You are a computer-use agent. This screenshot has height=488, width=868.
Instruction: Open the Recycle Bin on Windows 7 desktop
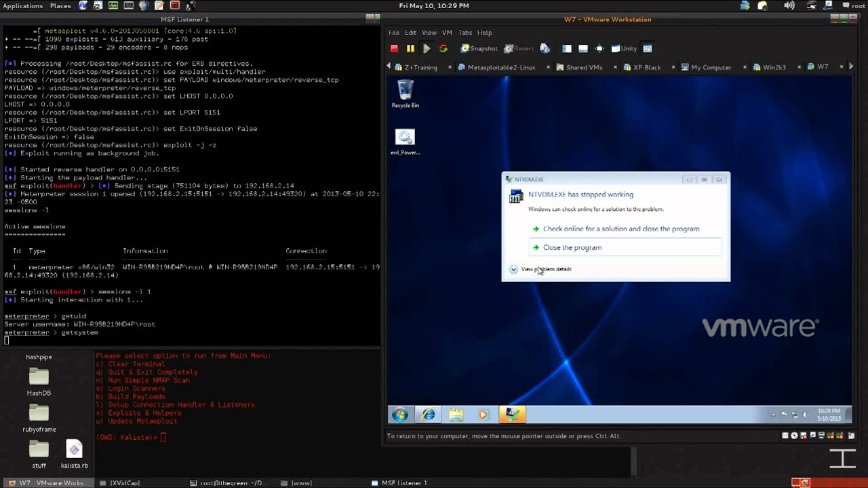405,94
